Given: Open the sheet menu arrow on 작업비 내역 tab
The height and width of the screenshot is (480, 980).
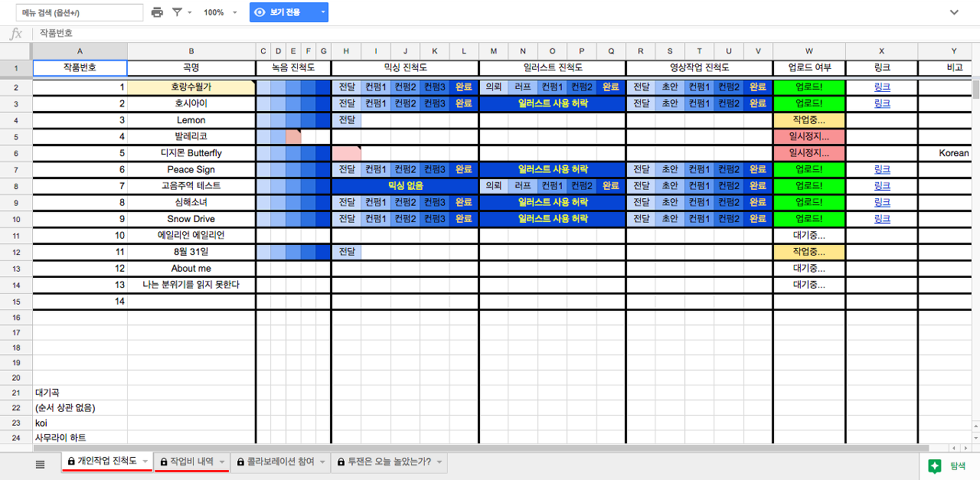Looking at the screenshot, I should point(223,462).
